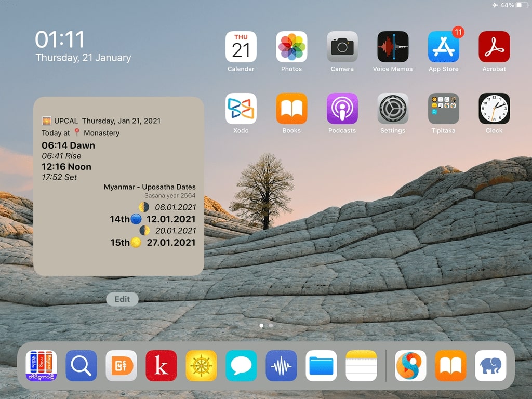Open Adobe Acrobat

(x=494, y=47)
